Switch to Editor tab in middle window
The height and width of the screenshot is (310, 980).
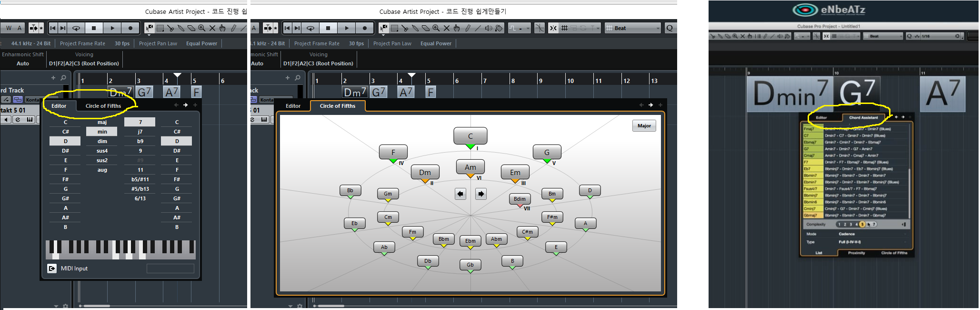(293, 106)
